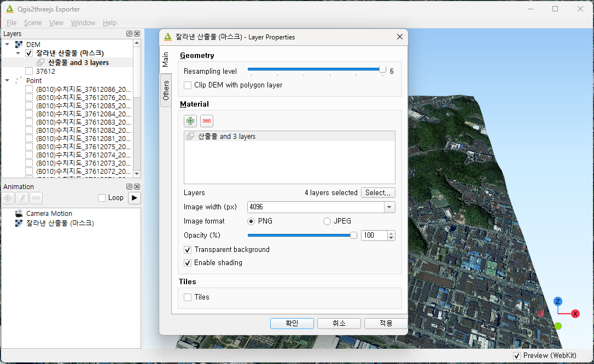Toggle Clip DEM with polygon layer
The width and height of the screenshot is (594, 364).
click(188, 85)
